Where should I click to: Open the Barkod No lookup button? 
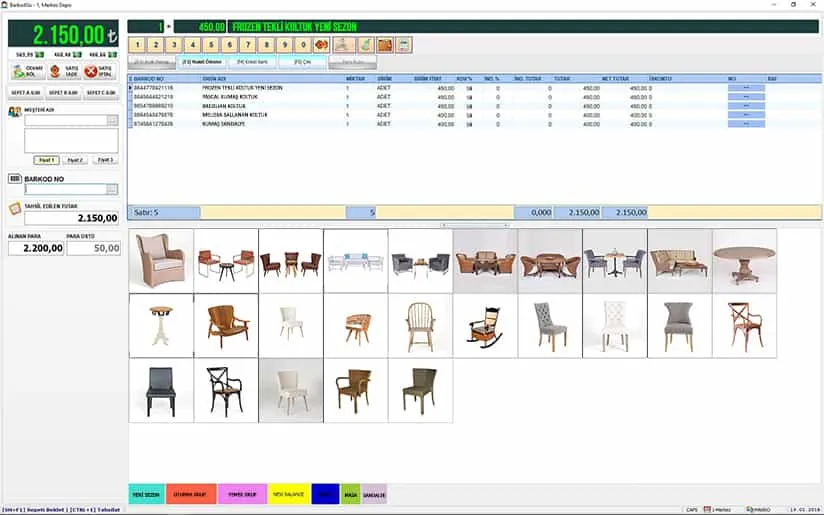[x=112, y=189]
